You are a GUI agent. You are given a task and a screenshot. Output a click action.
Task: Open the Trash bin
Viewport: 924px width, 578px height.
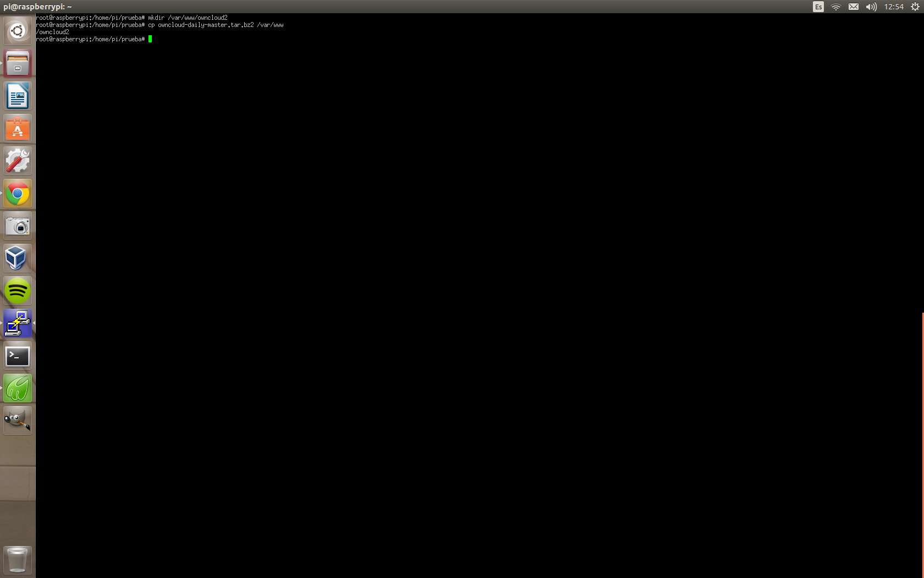tap(18, 560)
